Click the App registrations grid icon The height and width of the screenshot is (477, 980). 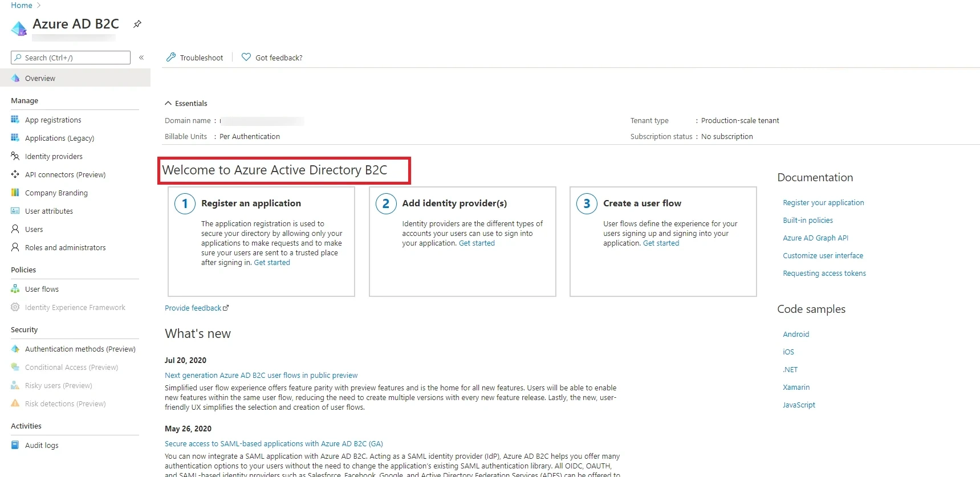coord(15,120)
